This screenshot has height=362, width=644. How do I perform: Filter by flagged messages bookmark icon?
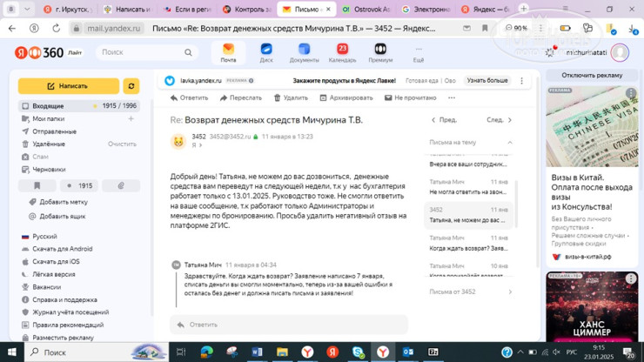(37, 185)
